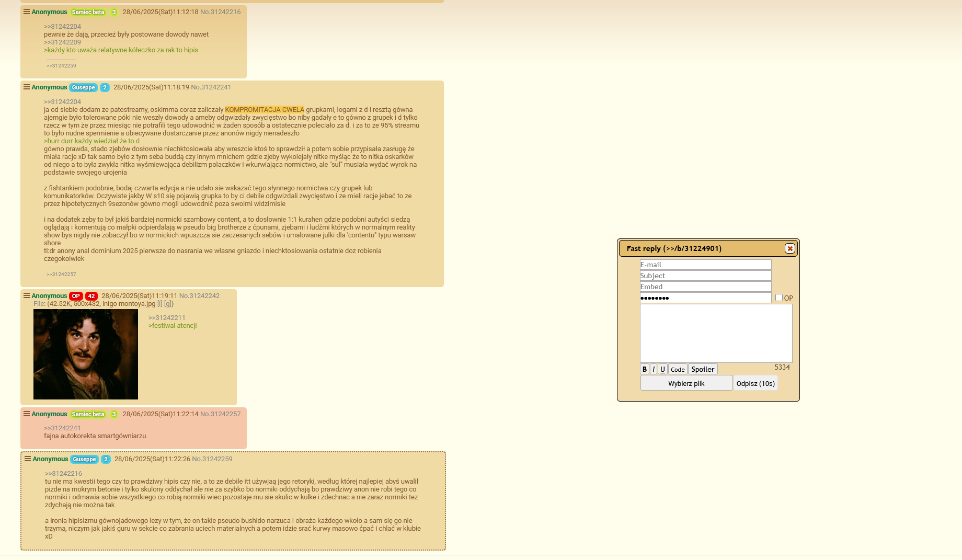Image resolution: width=962 pixels, height=560 pixels.
Task: Focus the Subject field
Action: tap(705, 276)
